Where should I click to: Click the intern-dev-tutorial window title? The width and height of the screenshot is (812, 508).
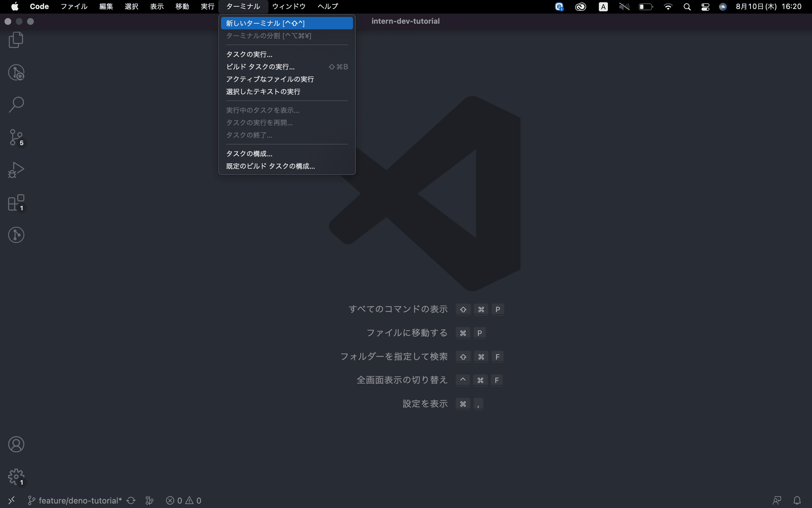405,21
